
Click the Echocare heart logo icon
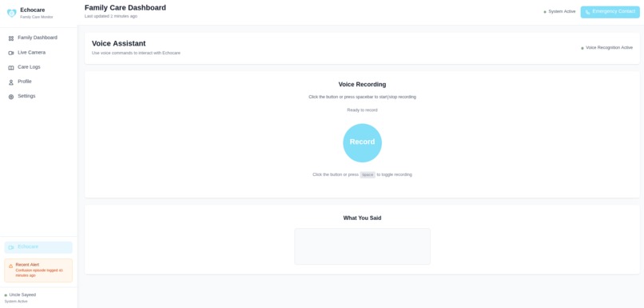[x=12, y=13]
